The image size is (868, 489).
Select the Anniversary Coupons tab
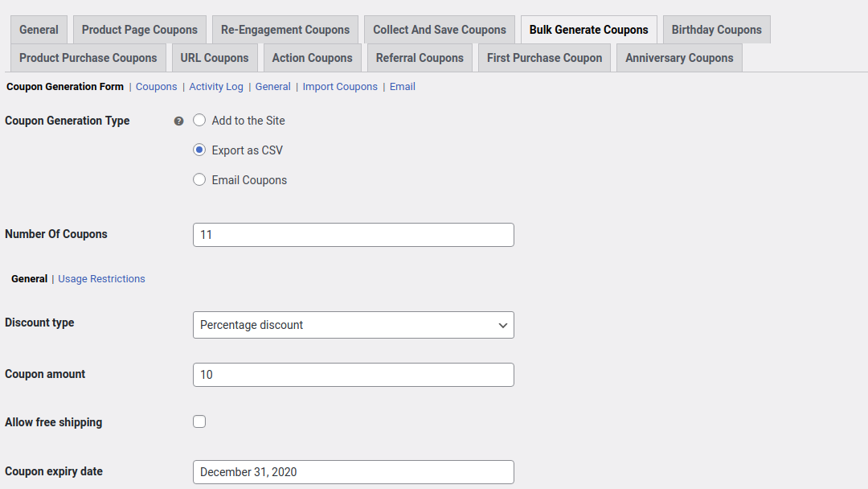[679, 57]
